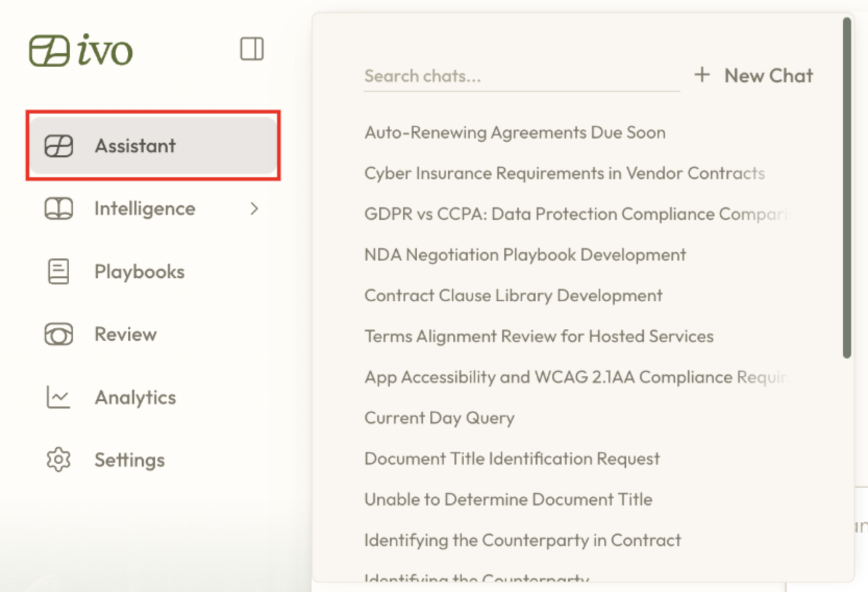Open the Playbooks menu item
868x592 pixels.
(x=139, y=272)
